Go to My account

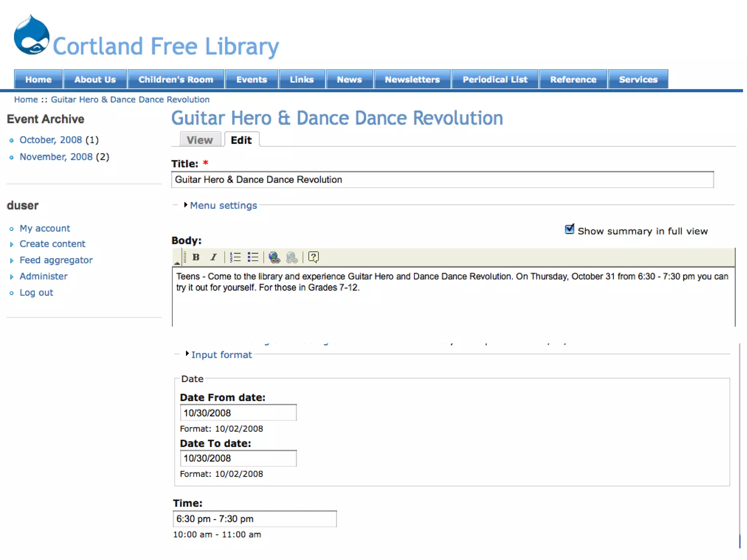[x=45, y=229]
